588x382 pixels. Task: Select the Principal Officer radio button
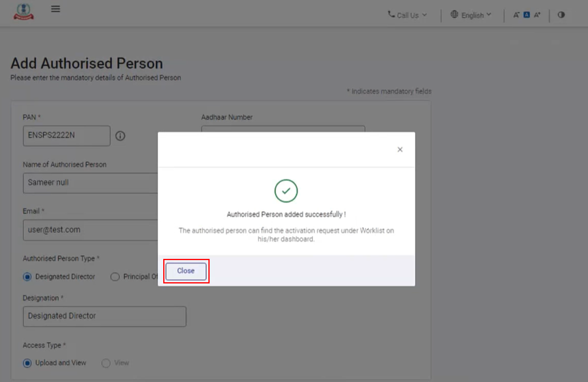[115, 277]
